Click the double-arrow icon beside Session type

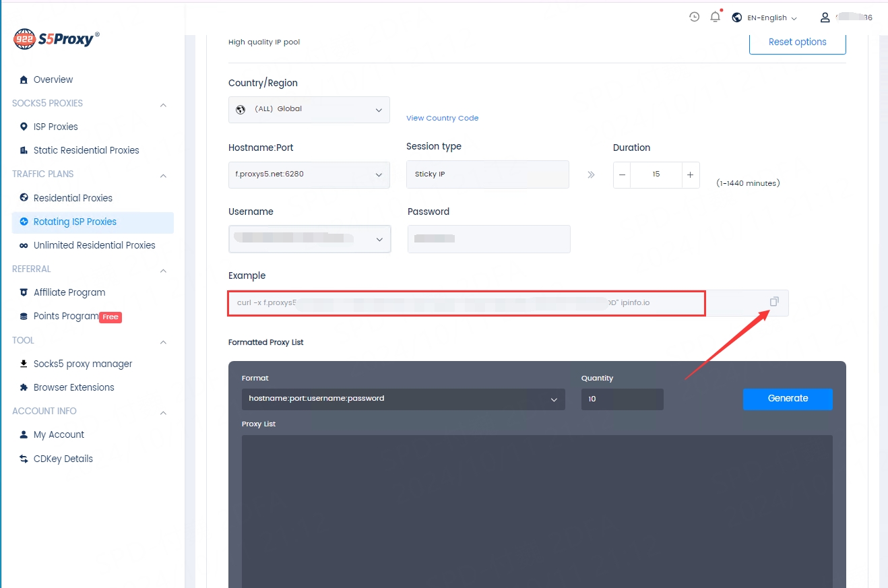tap(591, 174)
